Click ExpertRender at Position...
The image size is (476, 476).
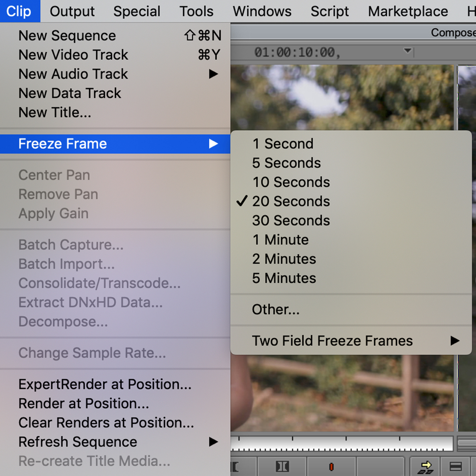tap(105, 384)
